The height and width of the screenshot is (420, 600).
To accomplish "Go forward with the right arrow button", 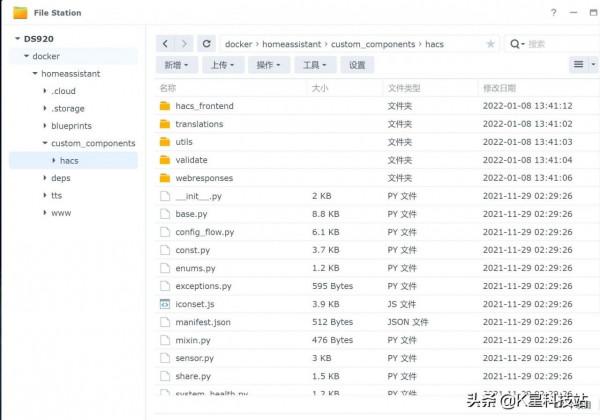I will pyautogui.click(x=184, y=44).
